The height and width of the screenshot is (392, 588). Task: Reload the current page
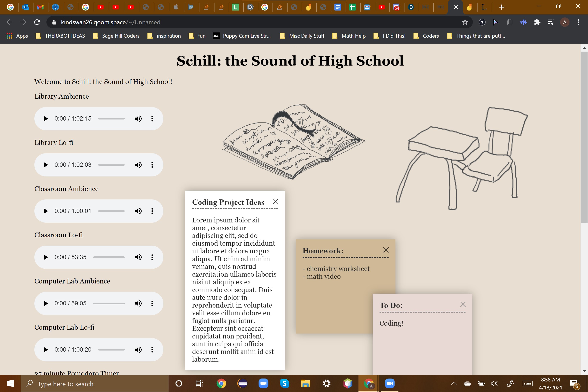(x=37, y=22)
